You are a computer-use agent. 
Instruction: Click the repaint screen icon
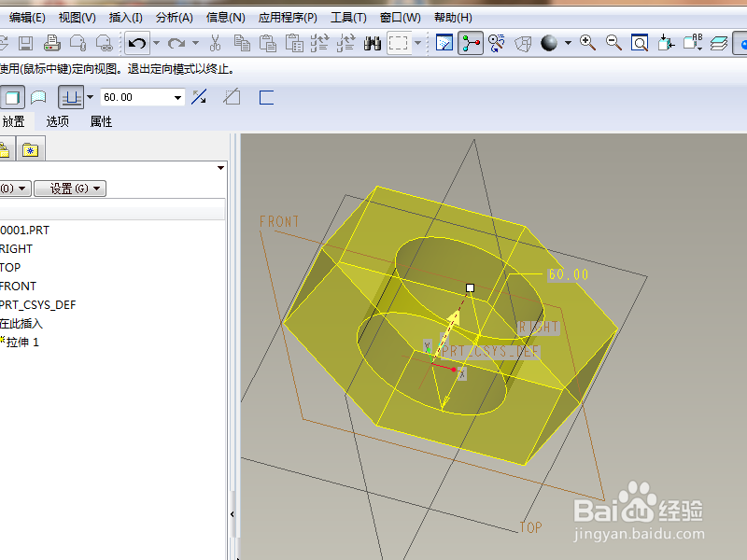[444, 43]
